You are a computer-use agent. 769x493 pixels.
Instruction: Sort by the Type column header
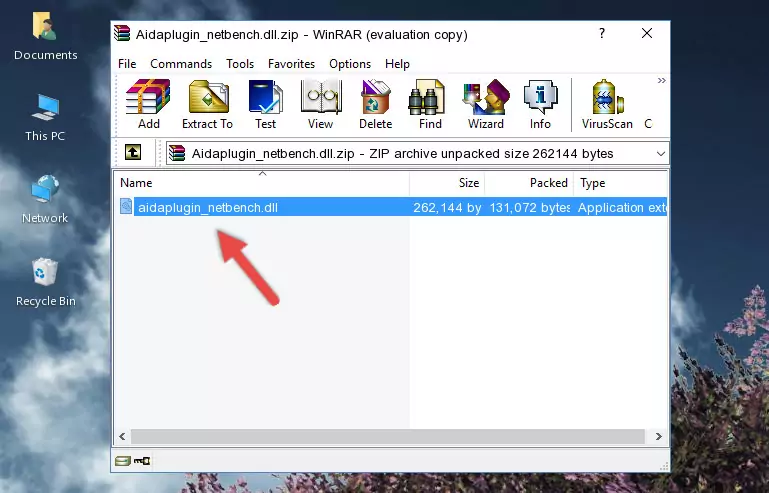point(620,183)
